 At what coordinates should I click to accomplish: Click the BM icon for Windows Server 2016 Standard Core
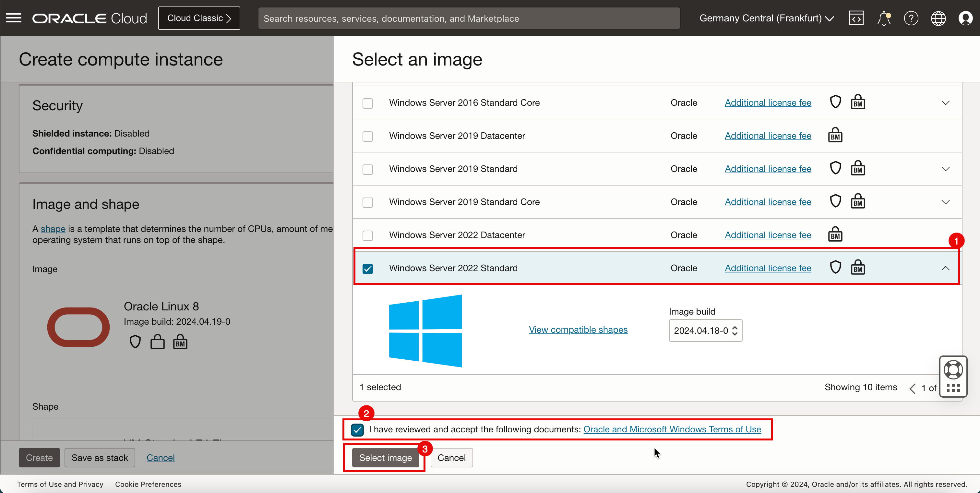[x=857, y=102]
